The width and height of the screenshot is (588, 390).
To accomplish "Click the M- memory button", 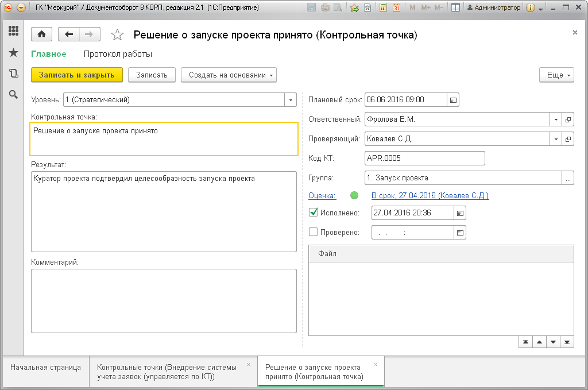I will (439, 7).
